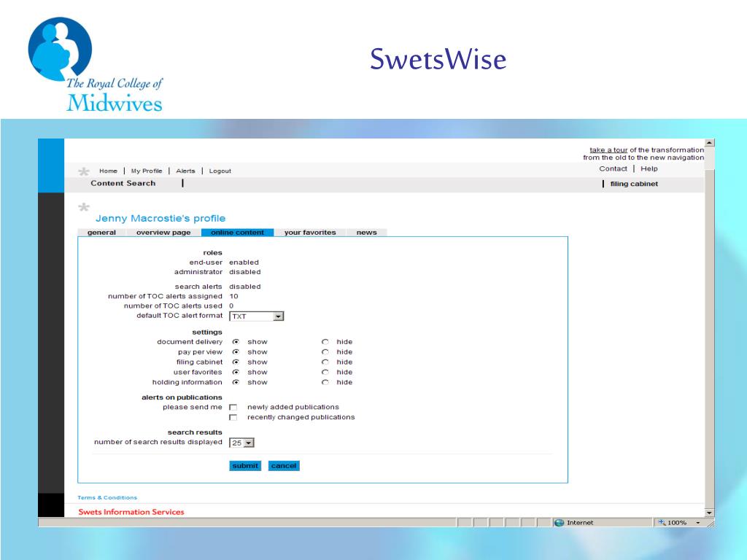The width and height of the screenshot is (747, 560).
Task: Select hide for filing cabinet
Action: pos(325,362)
